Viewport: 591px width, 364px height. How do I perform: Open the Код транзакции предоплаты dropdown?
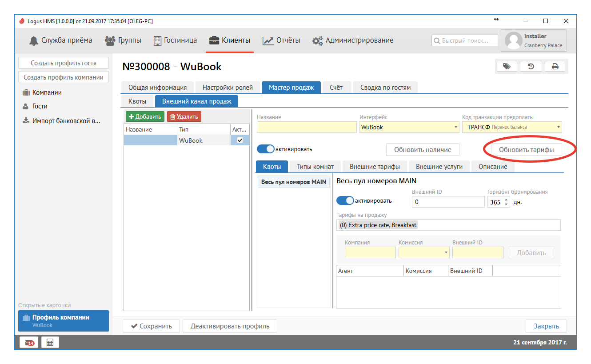pyautogui.click(x=512, y=127)
